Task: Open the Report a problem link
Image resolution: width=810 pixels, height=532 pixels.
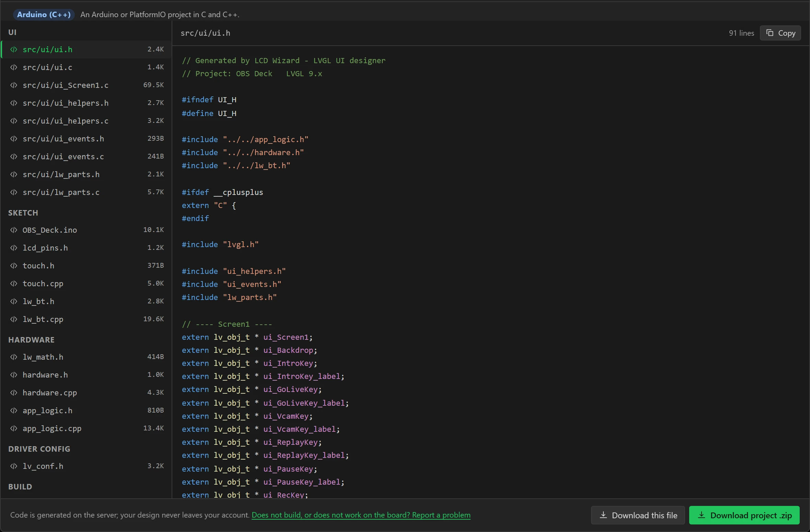Action: (x=361, y=515)
